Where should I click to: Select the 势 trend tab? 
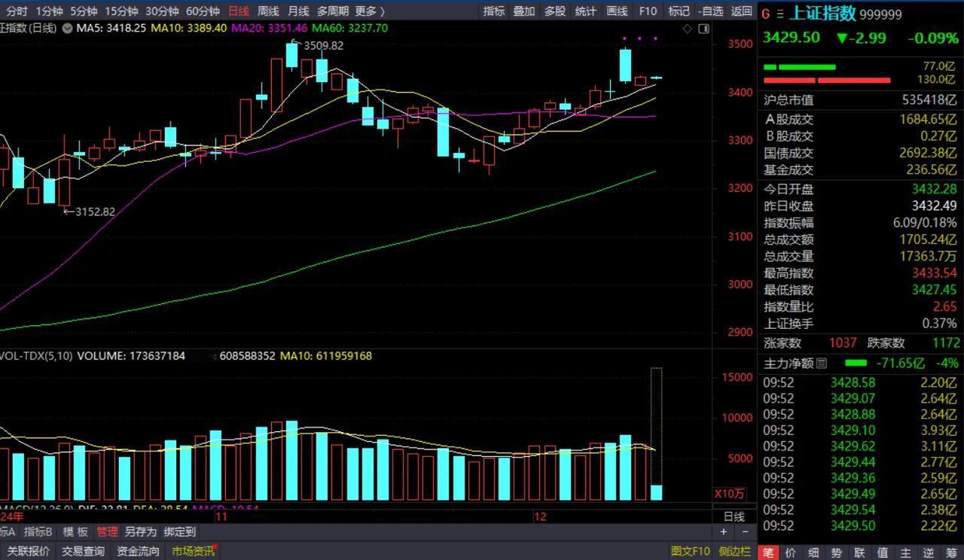tap(837, 552)
